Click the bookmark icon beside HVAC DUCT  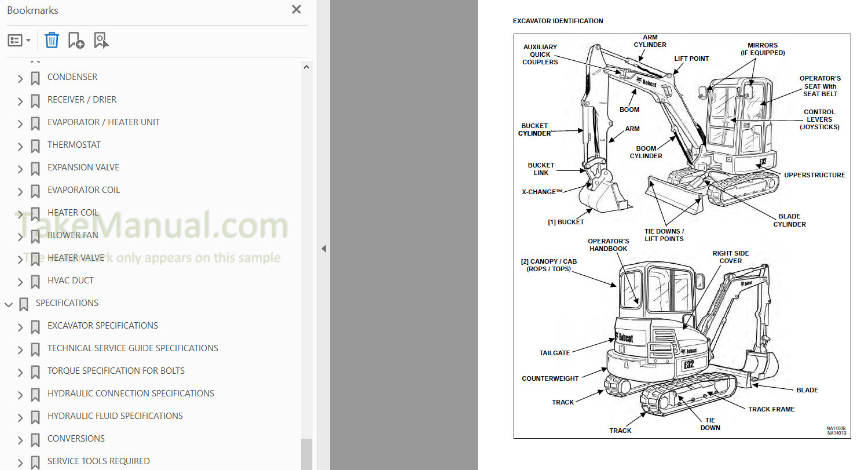(x=35, y=281)
